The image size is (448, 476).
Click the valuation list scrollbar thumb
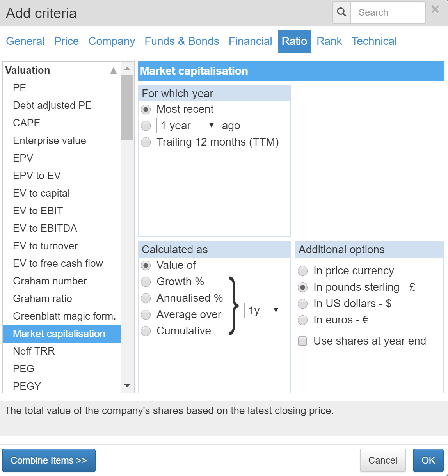pyautogui.click(x=127, y=108)
